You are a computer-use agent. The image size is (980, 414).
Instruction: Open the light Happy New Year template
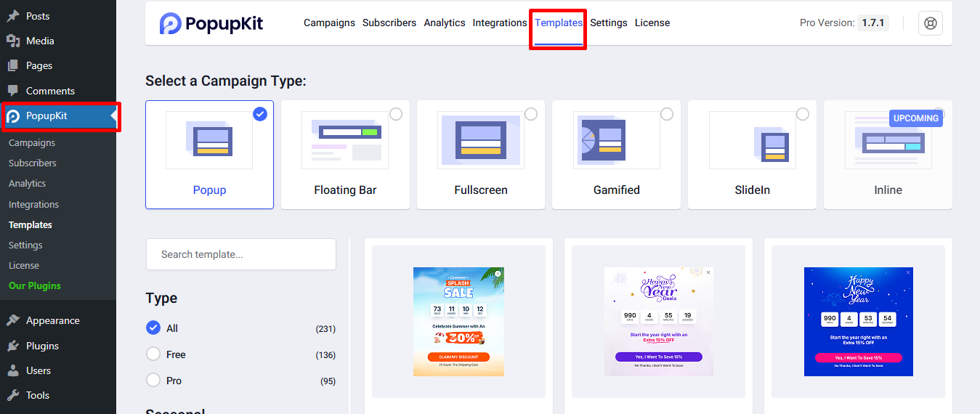pos(659,322)
